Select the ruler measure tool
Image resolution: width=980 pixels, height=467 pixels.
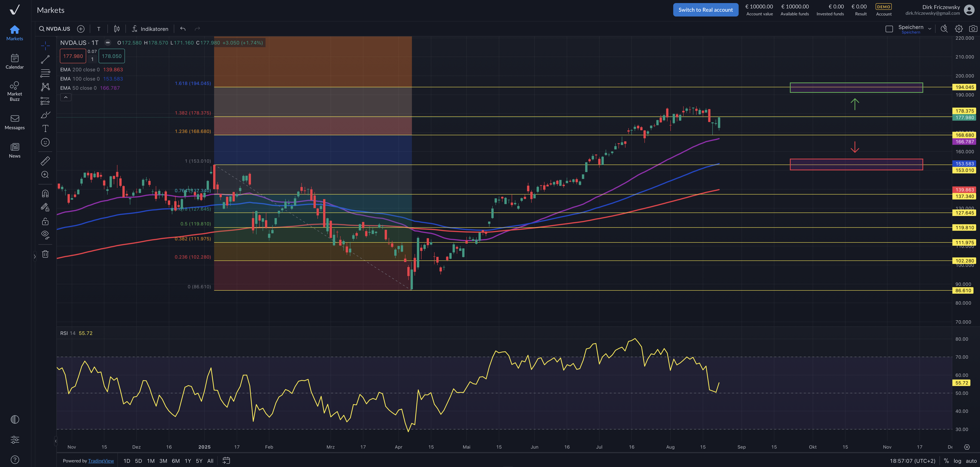point(45,161)
